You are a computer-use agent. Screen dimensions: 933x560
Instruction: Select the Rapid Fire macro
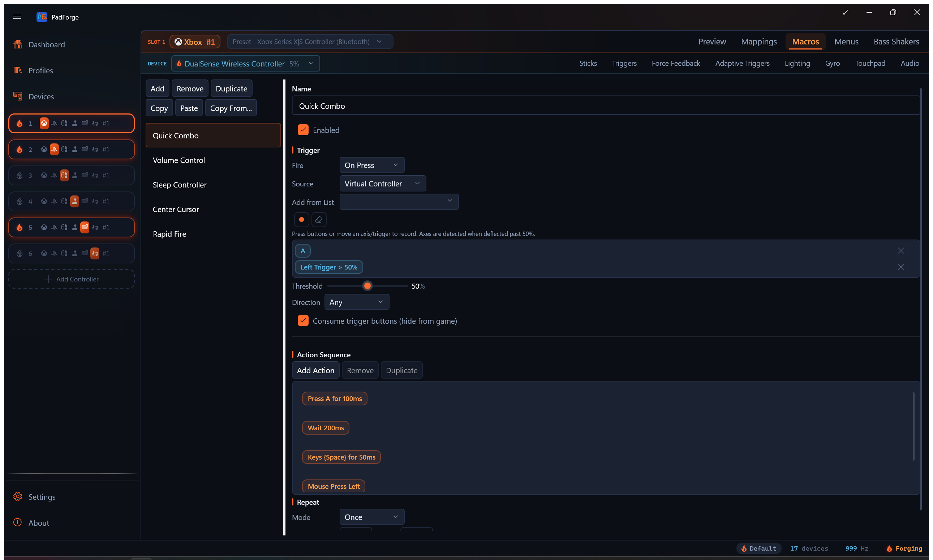click(213, 234)
